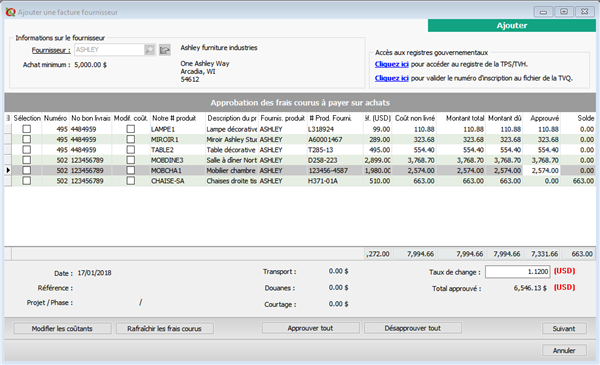
Task: Check Sélection box for MIROIR1 row
Action: 26,139
